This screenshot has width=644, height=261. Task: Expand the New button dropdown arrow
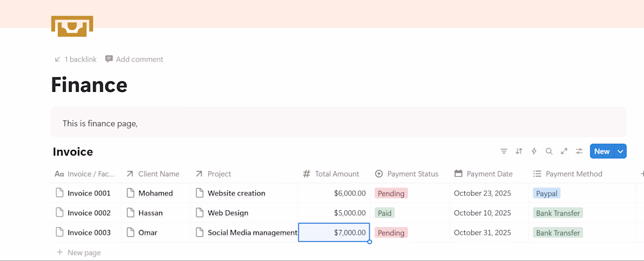coord(621,151)
